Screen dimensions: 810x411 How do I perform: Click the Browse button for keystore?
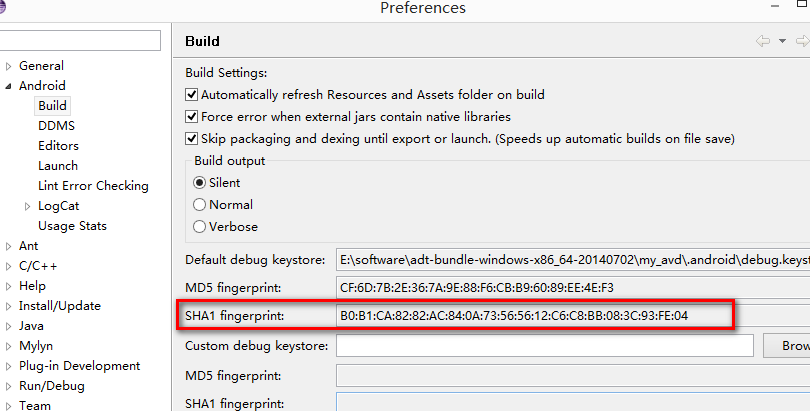(787, 345)
